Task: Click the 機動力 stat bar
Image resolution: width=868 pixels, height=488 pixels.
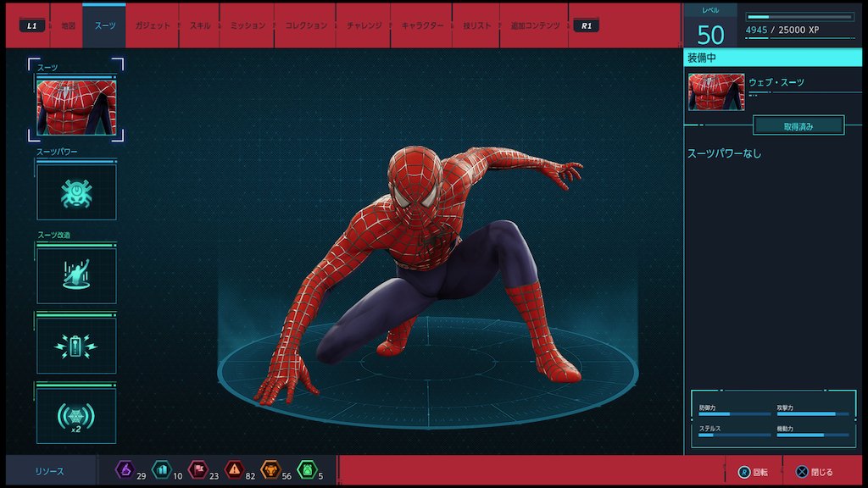Action: 813,435
